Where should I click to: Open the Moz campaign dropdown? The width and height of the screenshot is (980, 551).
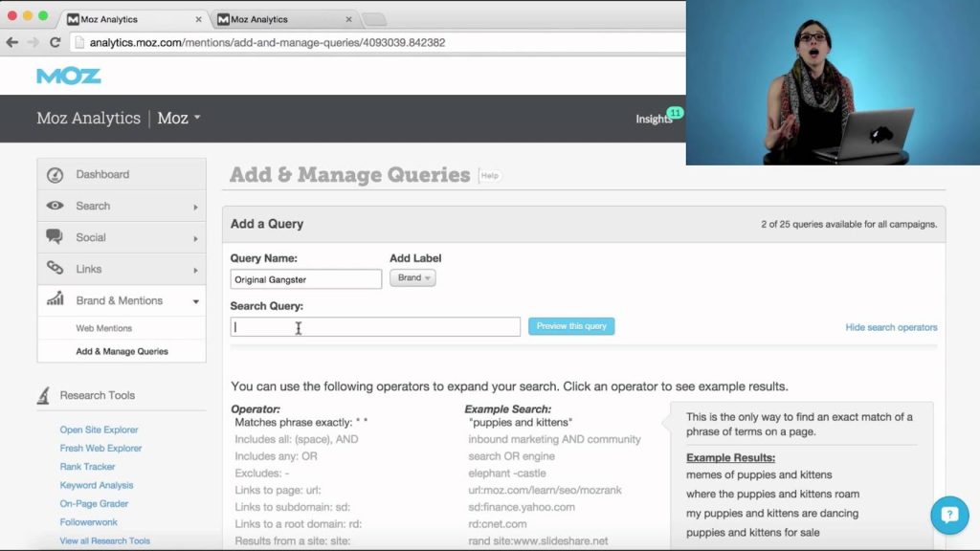coord(179,118)
